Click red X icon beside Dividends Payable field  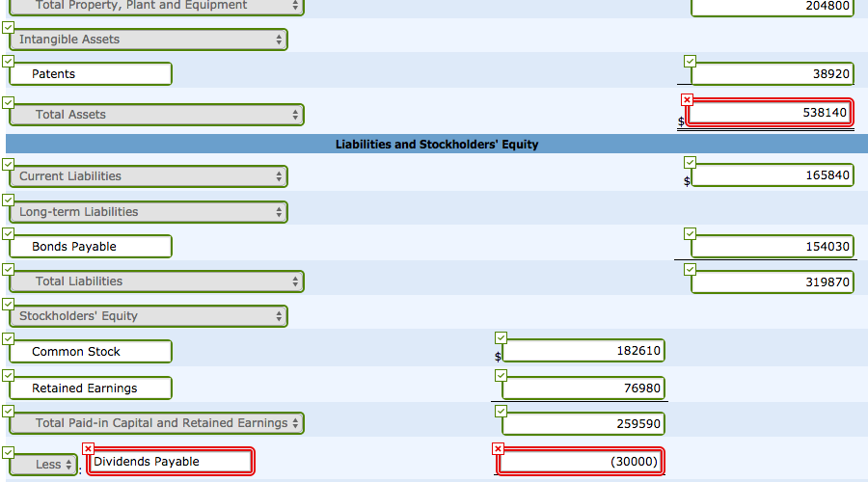point(89,448)
